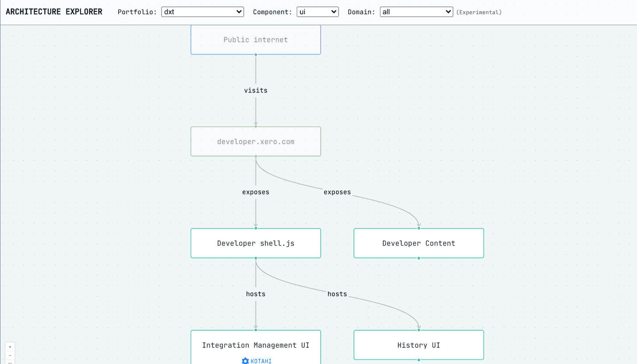Screen dimensions: 637x364
Task: Click the ARCHITECTURE EXPLORER title
Action: 54,12
